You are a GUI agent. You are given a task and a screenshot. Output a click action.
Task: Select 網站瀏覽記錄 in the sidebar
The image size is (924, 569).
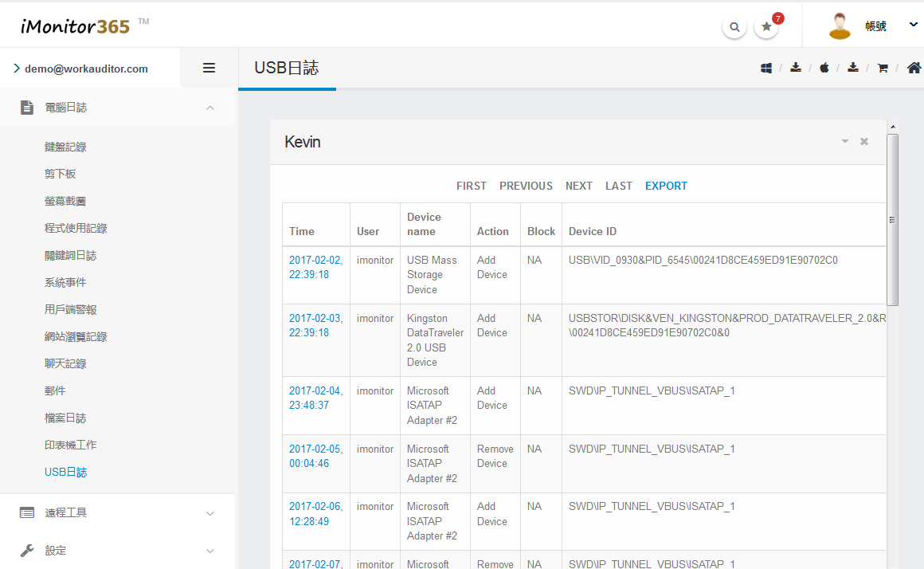(76, 336)
